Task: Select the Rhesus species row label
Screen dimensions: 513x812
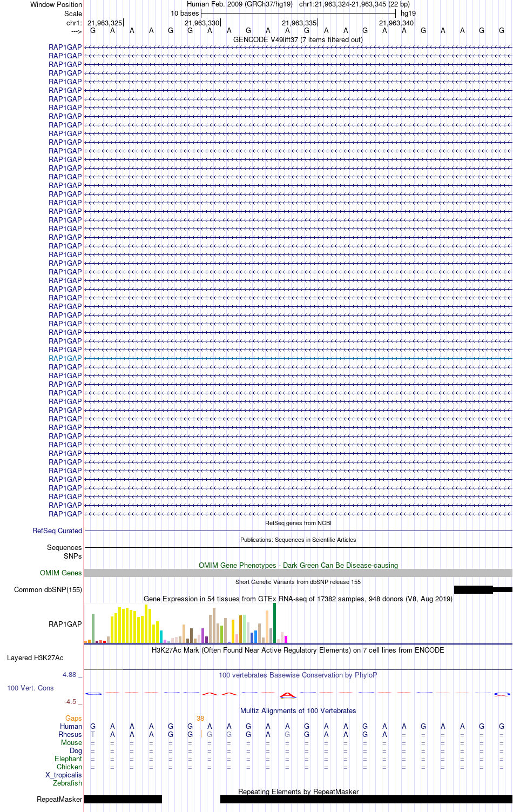Action: tap(70, 734)
